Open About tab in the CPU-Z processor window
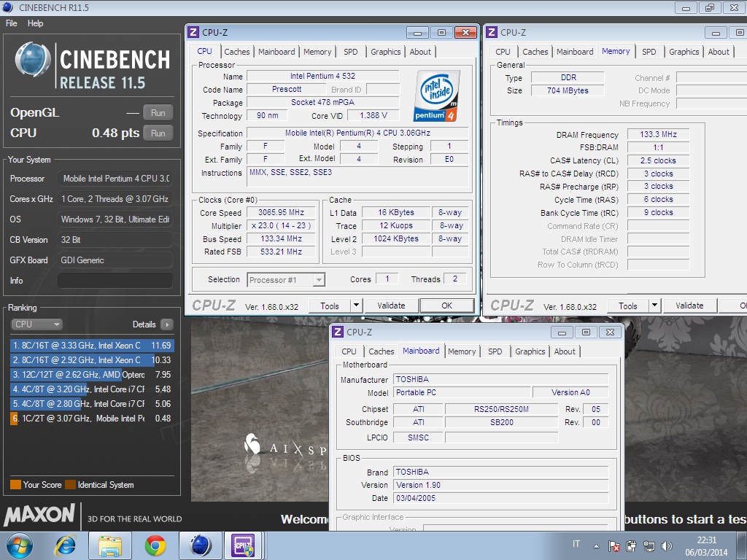747x560 pixels. tap(420, 52)
